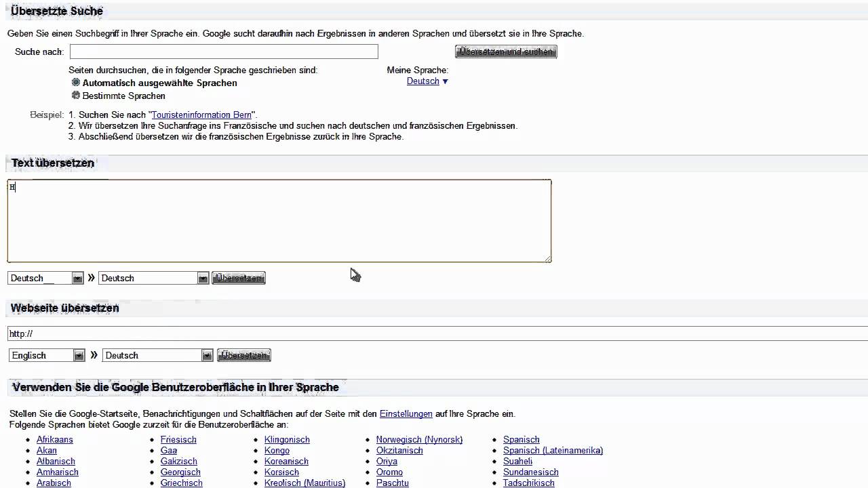
Task: Choose Spanisch language link
Action: coord(521,439)
